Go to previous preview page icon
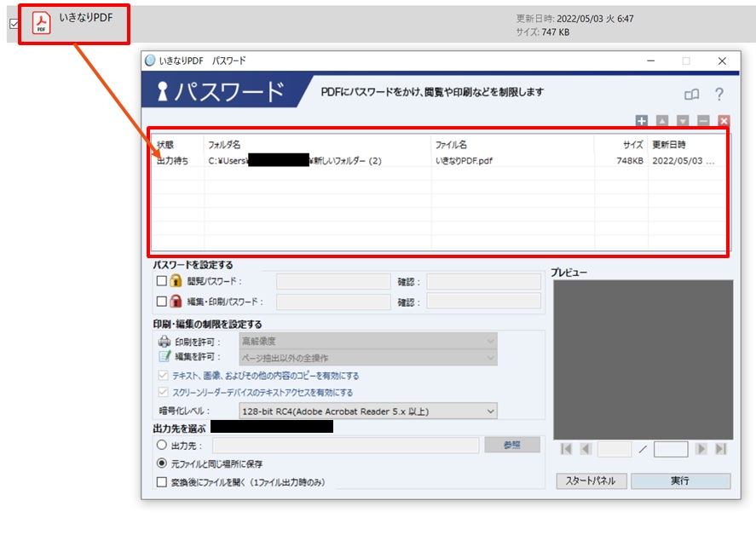 pos(586,449)
